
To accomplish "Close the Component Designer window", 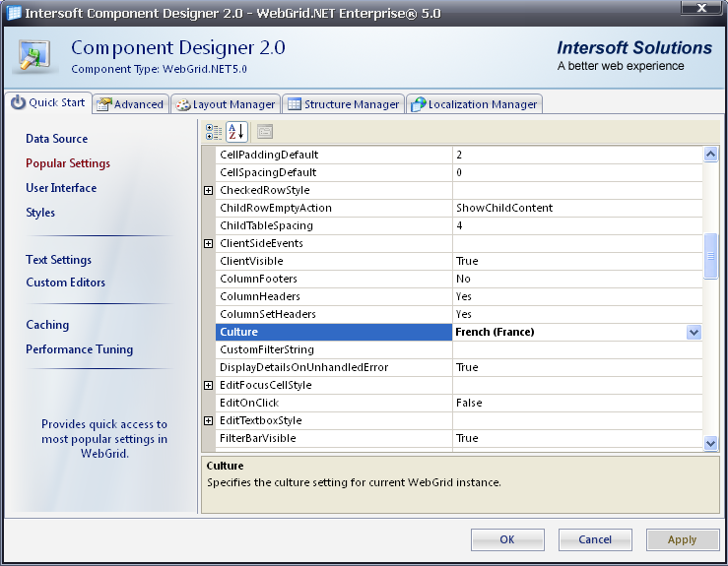I will [701, 8].
